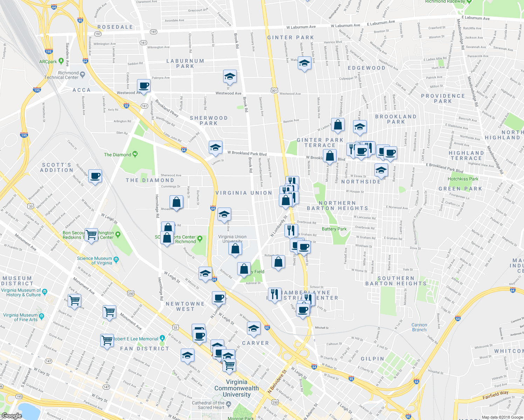
Task: Click the Hotchkiss Park label
Action: [x=463, y=179]
